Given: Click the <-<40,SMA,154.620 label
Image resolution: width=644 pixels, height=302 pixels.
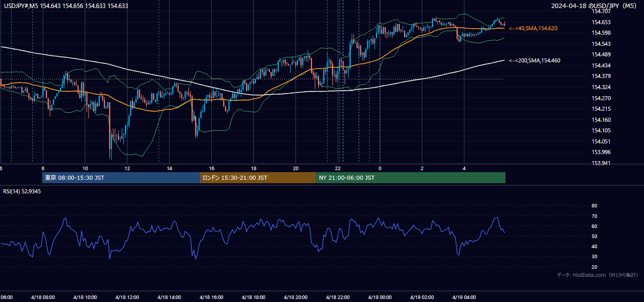Looking at the screenshot, I should pyautogui.click(x=533, y=28).
